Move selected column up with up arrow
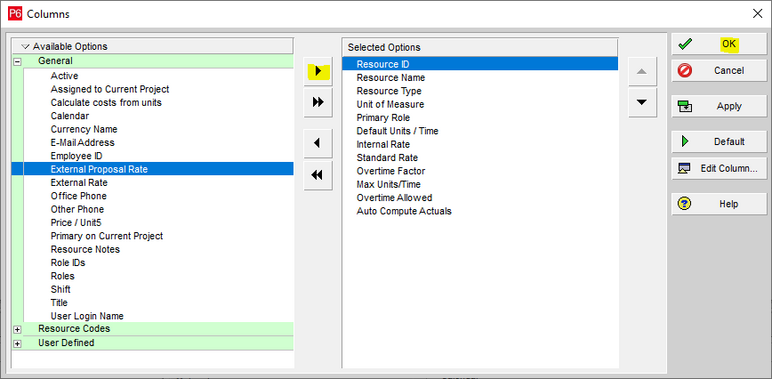The image size is (772, 379). point(642,71)
